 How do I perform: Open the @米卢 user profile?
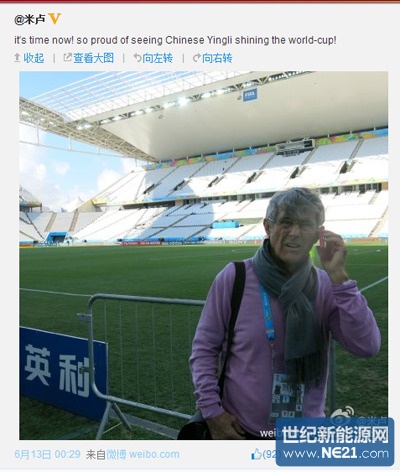(x=30, y=19)
